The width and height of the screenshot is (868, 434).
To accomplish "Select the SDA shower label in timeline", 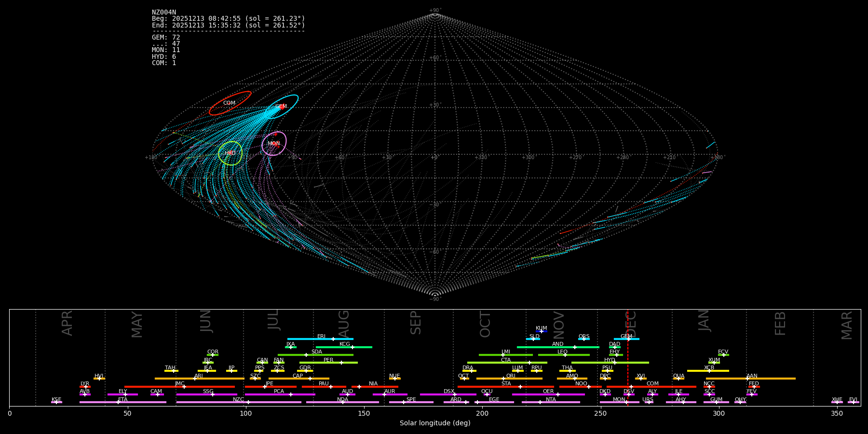I will (317, 352).
